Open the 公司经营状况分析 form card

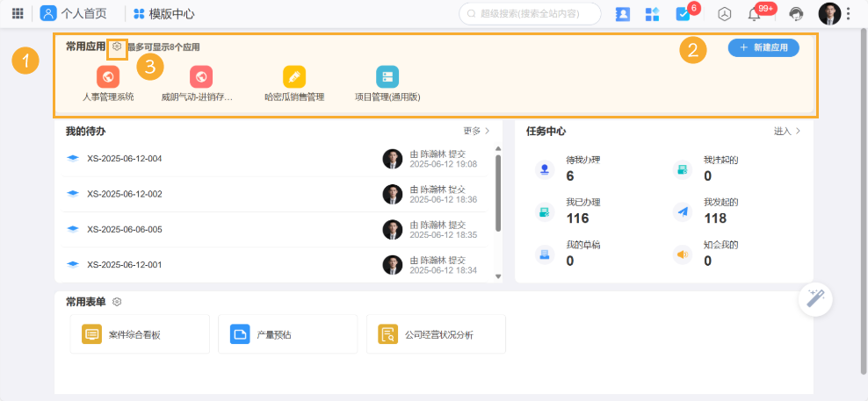click(x=437, y=334)
